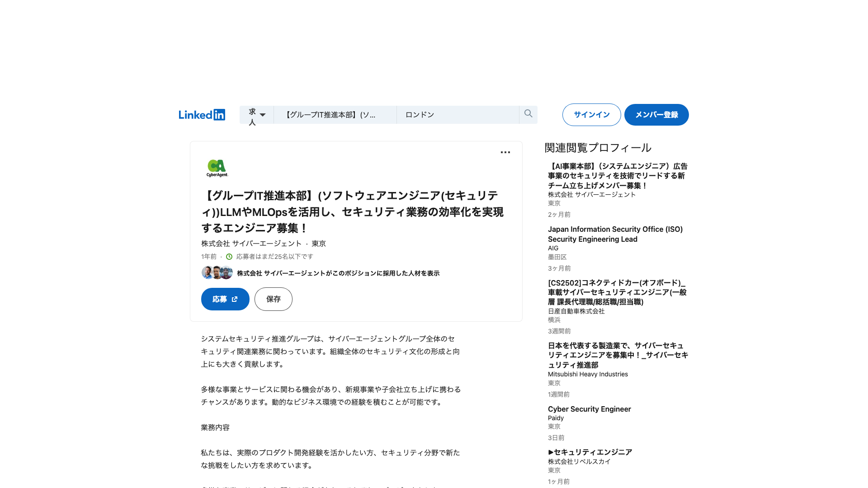This screenshot has width=868, height=488.
Task: Click the 応募者はまだ25名以下です text
Action: [274, 257]
